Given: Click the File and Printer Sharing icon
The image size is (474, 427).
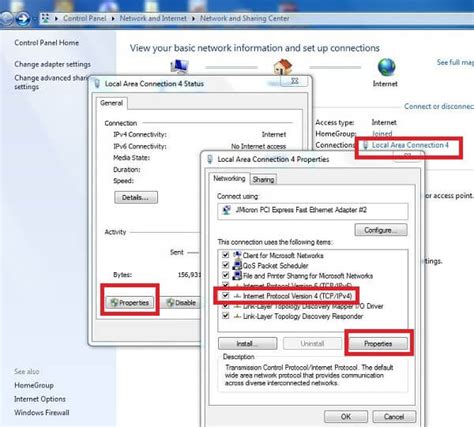Looking at the screenshot, I should pos(237,276).
